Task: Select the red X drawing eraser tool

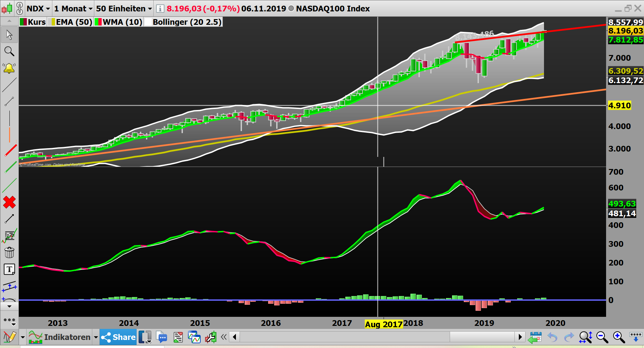Action: coord(9,202)
